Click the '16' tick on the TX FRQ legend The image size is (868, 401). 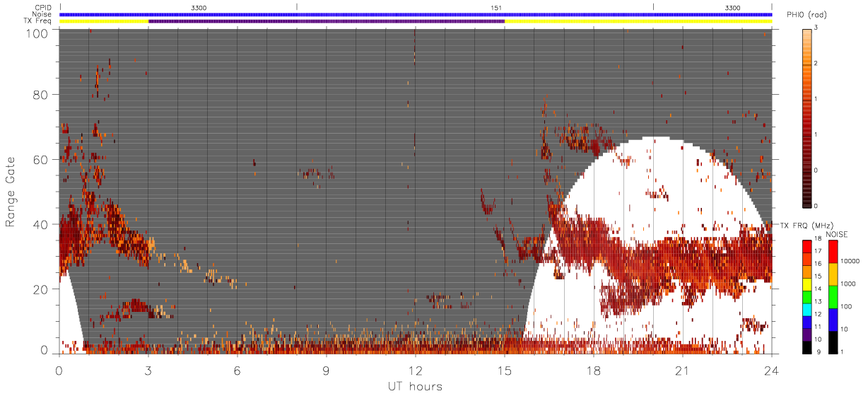(817, 264)
